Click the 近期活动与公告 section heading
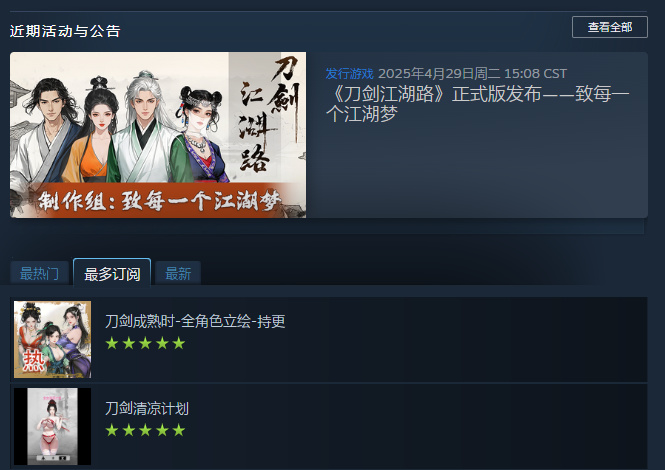This screenshot has width=665, height=470. tap(65, 31)
